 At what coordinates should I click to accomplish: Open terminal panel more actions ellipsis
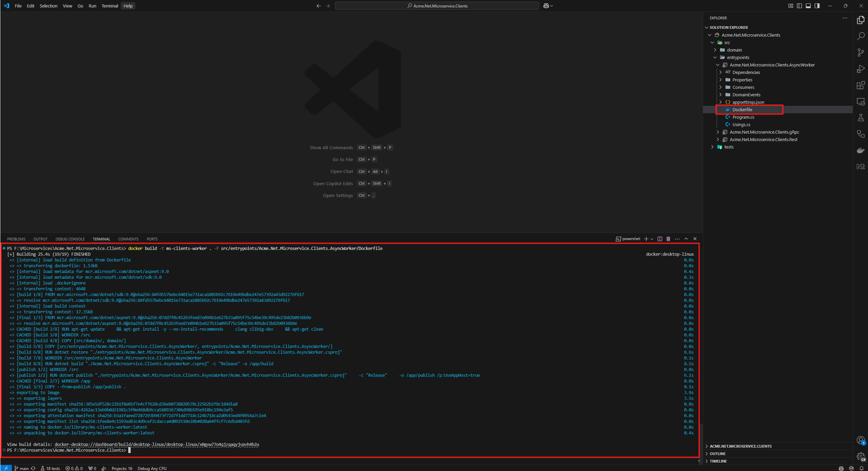coord(677,239)
